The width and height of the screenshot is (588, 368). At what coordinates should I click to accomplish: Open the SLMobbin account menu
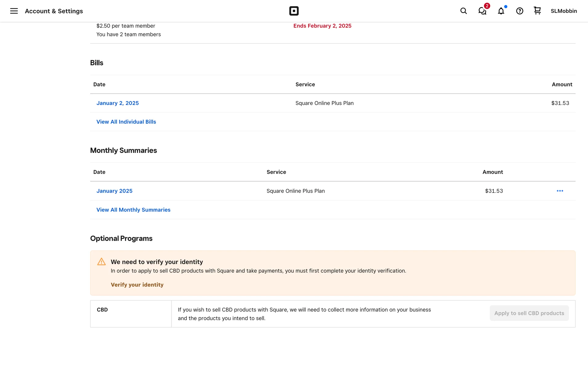click(x=563, y=11)
